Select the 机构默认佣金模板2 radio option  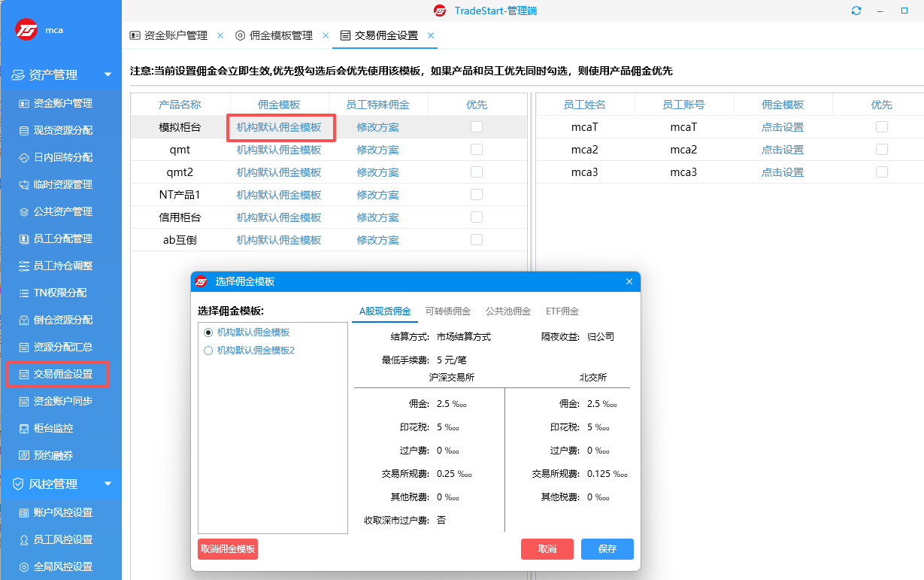coord(208,351)
